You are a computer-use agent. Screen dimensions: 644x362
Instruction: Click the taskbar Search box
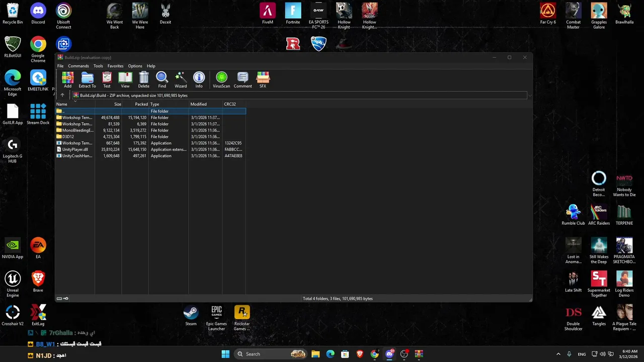[271, 354]
